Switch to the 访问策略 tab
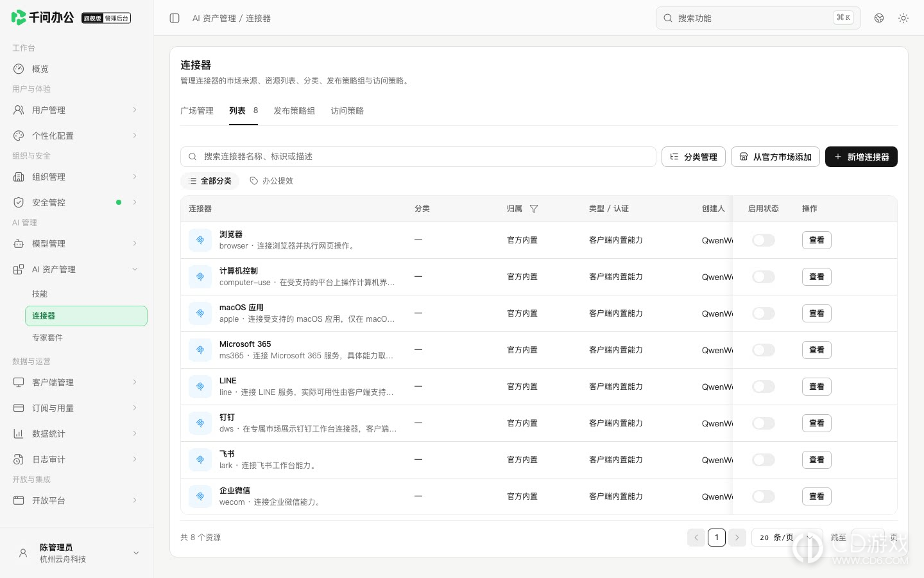The width and height of the screenshot is (924, 578). [x=347, y=110]
